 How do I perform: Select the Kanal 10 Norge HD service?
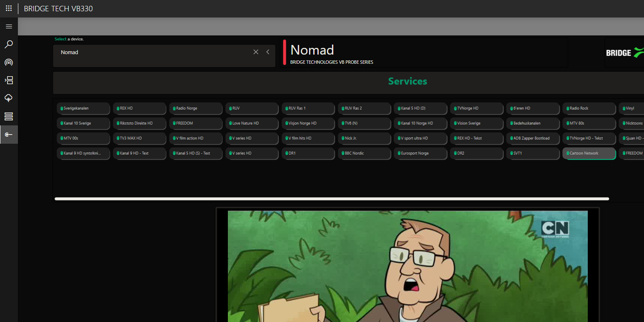click(421, 123)
